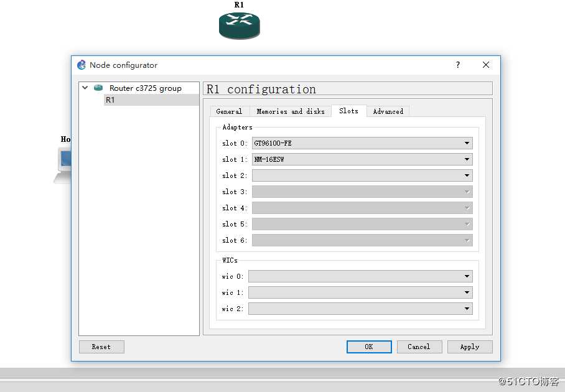Click the R1 configuration heading
Screen dimensions: 565x392
pos(261,89)
